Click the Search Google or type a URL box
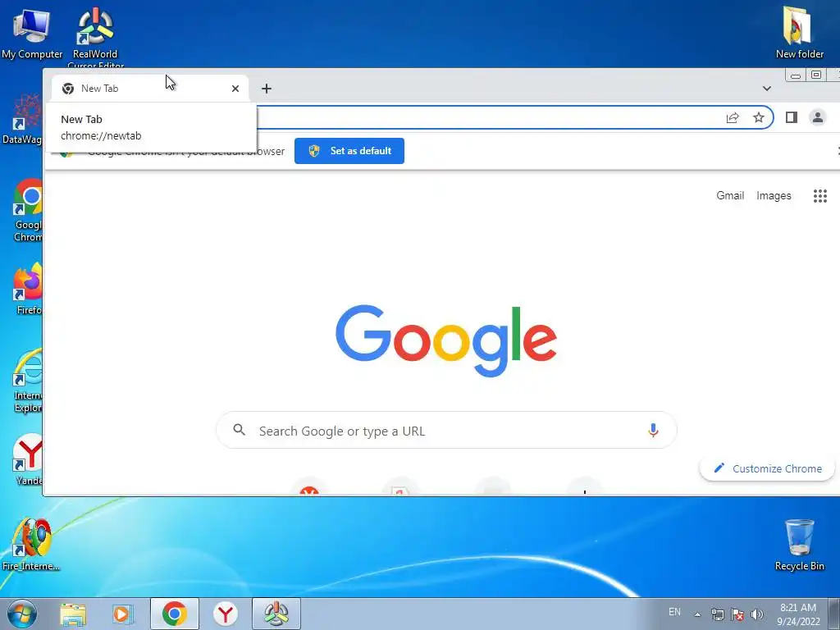This screenshot has width=840, height=630. click(x=446, y=430)
